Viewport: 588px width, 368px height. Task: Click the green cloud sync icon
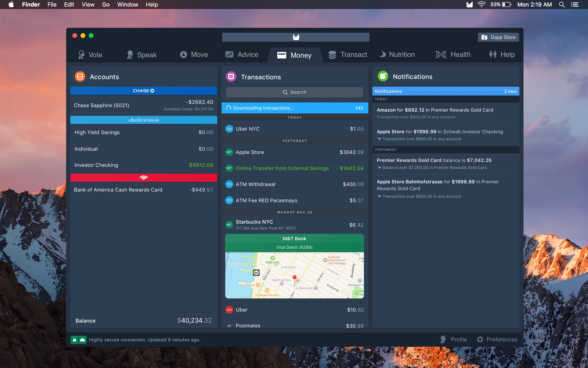tap(83, 340)
